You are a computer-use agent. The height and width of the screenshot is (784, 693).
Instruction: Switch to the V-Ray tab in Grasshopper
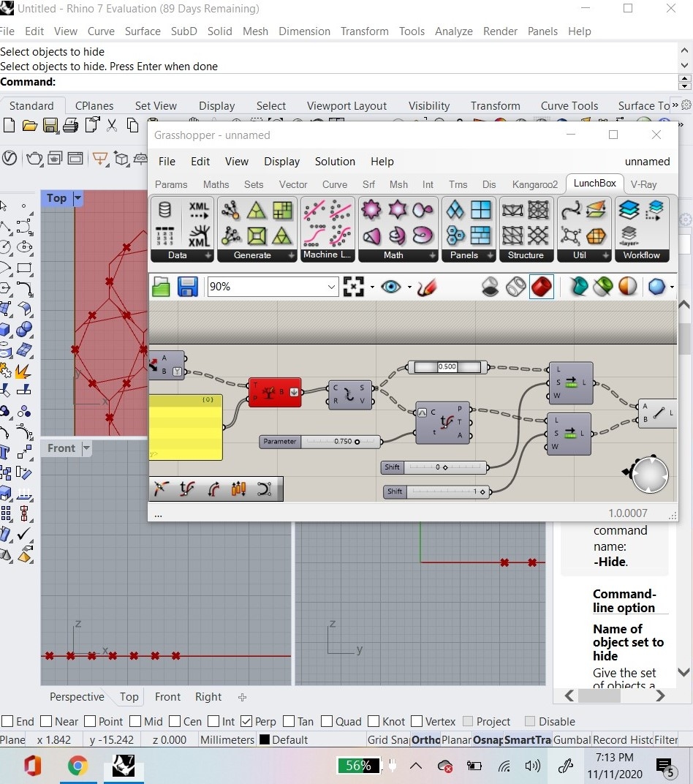(x=643, y=184)
